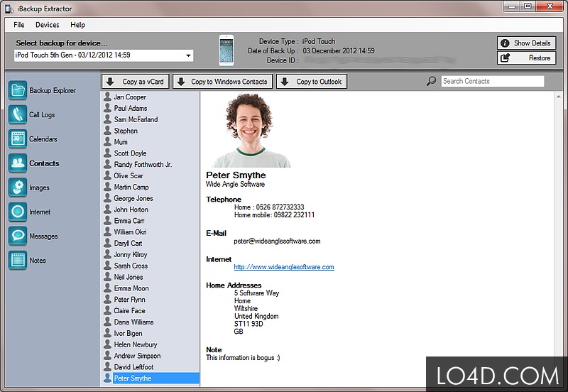Open the Messages speech bubble icon

[x=18, y=236]
